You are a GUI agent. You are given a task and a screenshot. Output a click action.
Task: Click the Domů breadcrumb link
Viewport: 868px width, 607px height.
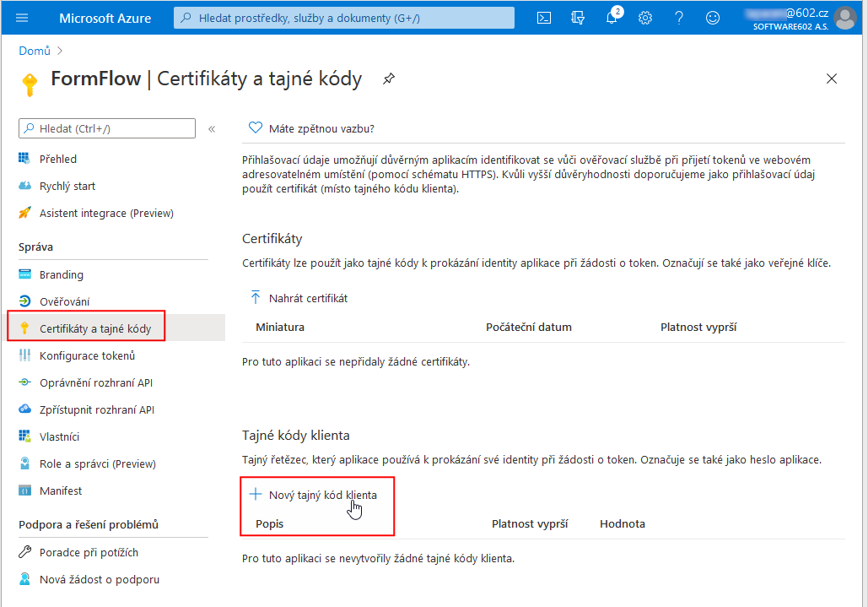point(35,51)
